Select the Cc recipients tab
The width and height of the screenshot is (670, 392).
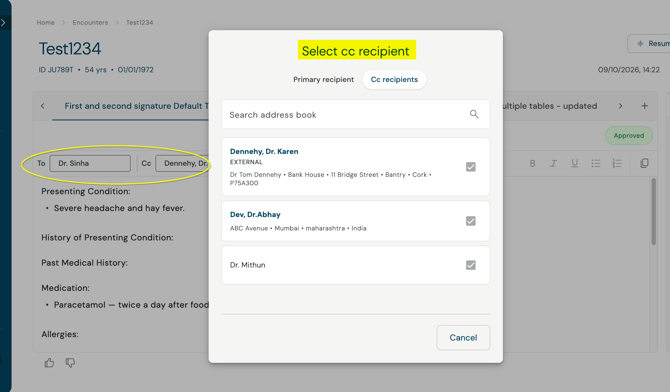[394, 80]
